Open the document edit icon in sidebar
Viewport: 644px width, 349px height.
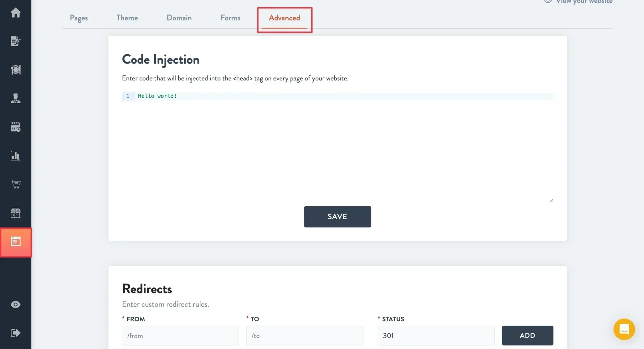tap(15, 41)
